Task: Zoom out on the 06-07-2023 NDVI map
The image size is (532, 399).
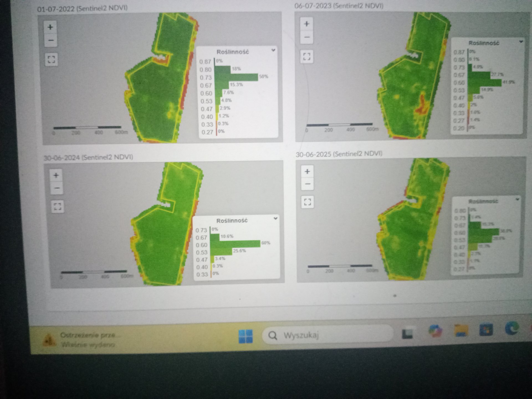Action: pyautogui.click(x=307, y=37)
